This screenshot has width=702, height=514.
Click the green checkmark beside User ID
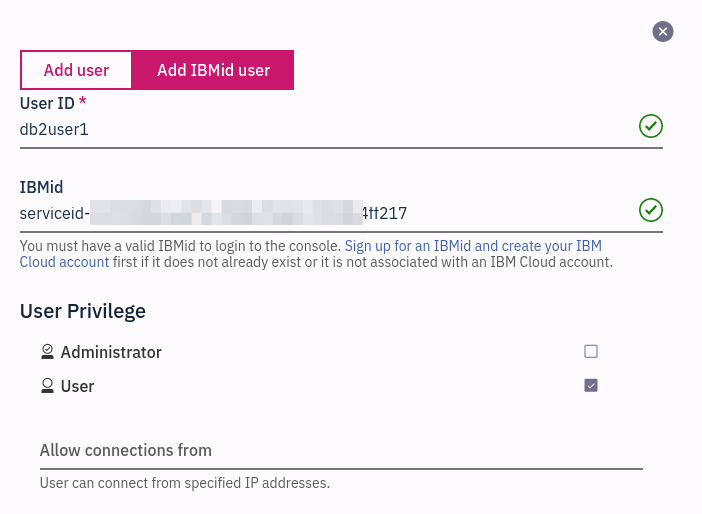click(x=651, y=126)
